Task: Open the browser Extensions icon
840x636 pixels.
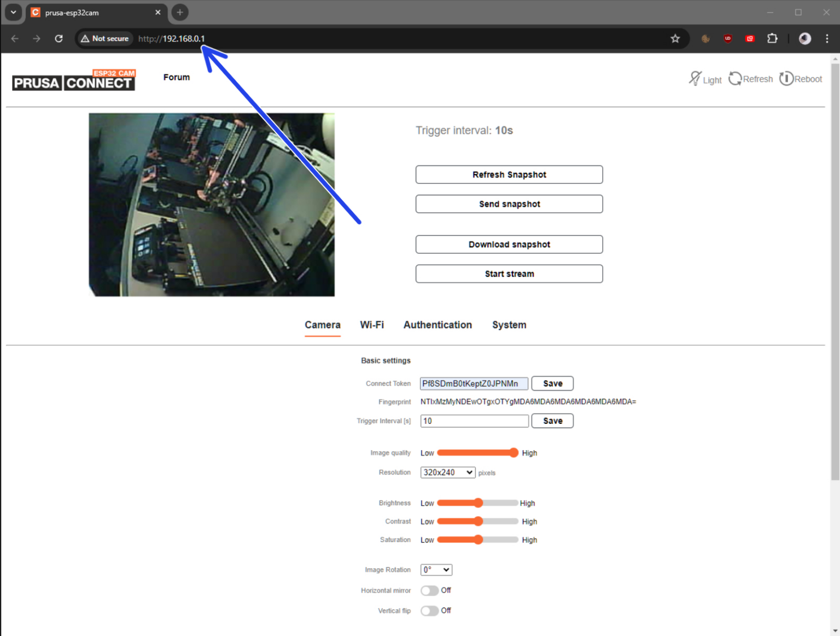Action: coord(772,38)
